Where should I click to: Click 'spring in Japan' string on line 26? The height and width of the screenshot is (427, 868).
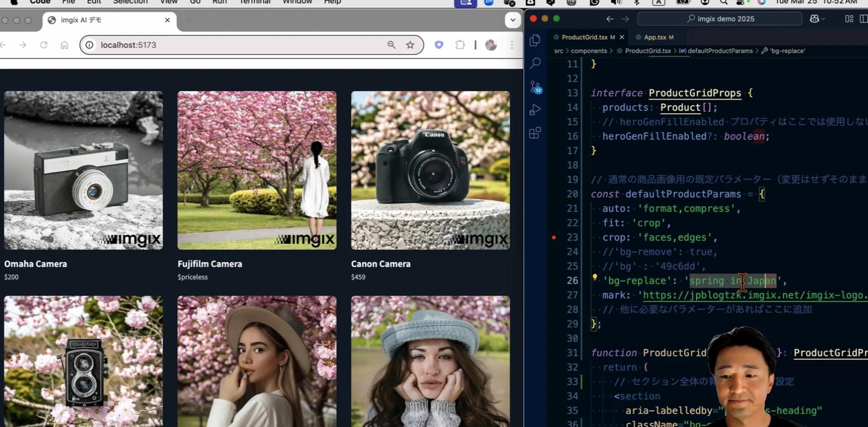[x=733, y=281]
